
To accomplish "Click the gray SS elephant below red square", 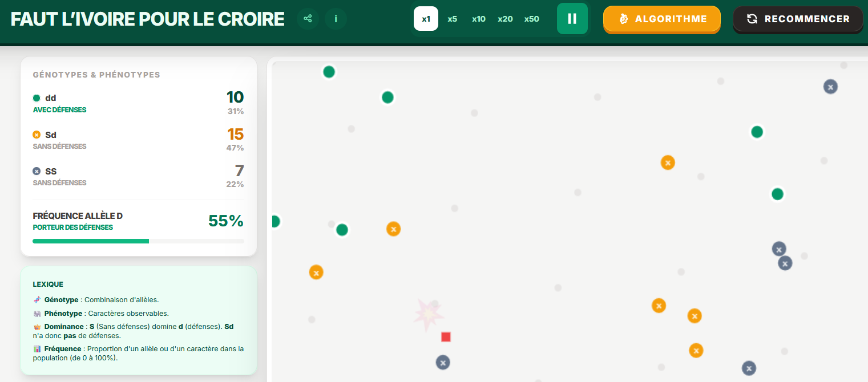I will (443, 362).
